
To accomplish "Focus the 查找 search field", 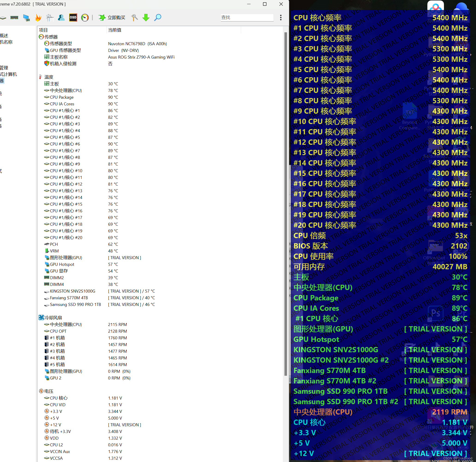I will click(x=247, y=18).
